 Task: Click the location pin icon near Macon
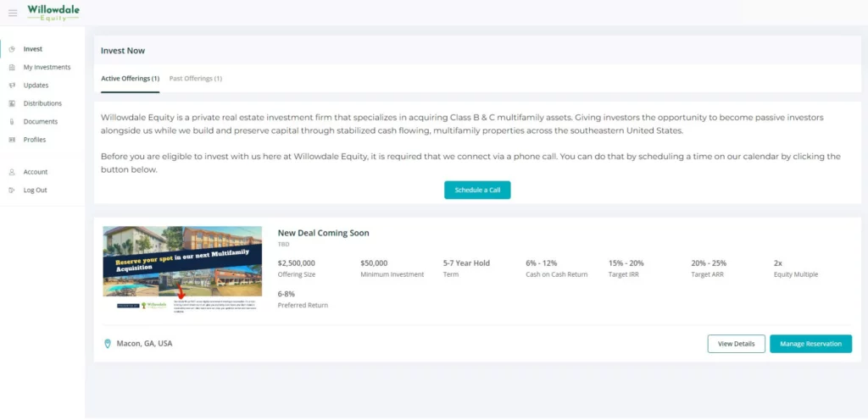(108, 344)
